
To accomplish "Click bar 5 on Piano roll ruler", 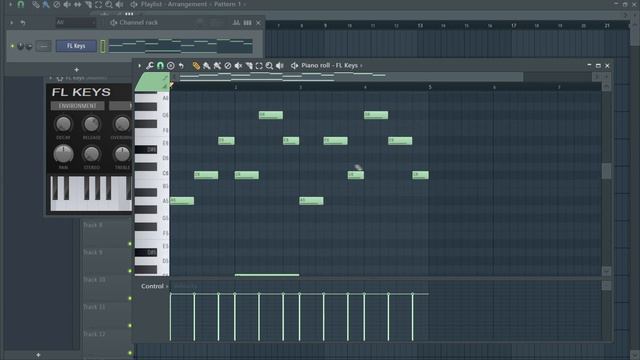I will [x=430, y=87].
